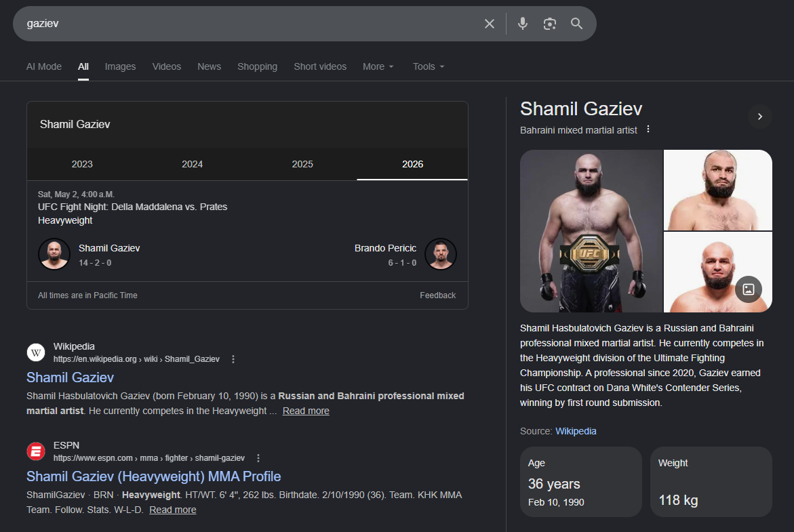The height and width of the screenshot is (532, 794).
Task: Open Brando Pericic's fighter avatar
Action: coord(441,254)
